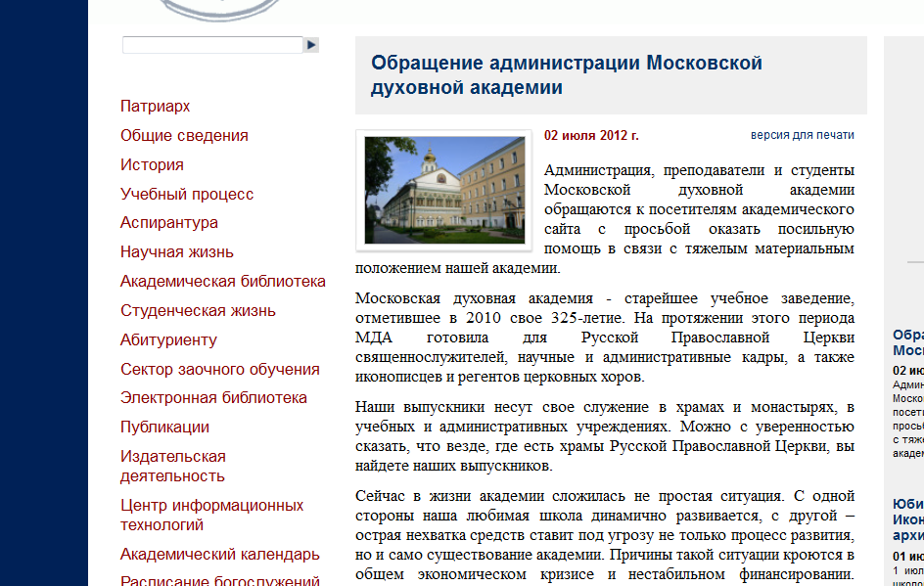
Task: Select the Абитуриенту link
Action: [168, 339]
